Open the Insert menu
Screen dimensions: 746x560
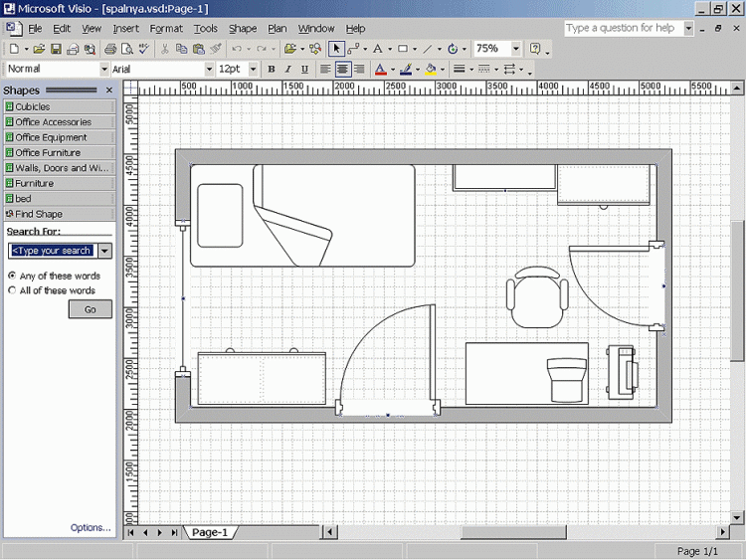(125, 29)
